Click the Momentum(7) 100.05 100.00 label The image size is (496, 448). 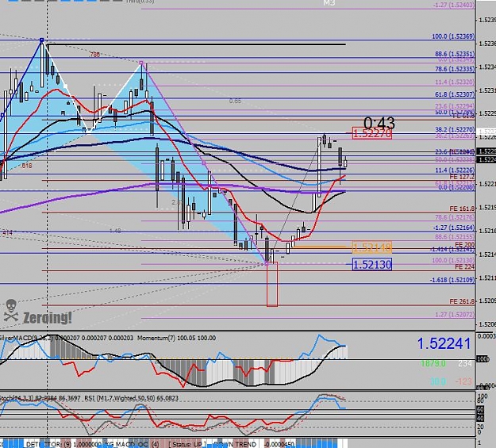[176, 338]
